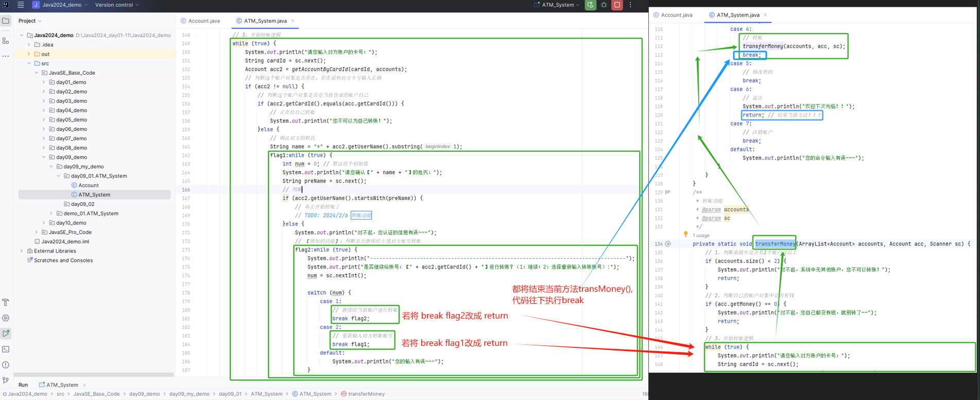This screenshot has height=400, width=980.
Task: Open the ATM_System run configuration dropdown
Action: point(557,5)
